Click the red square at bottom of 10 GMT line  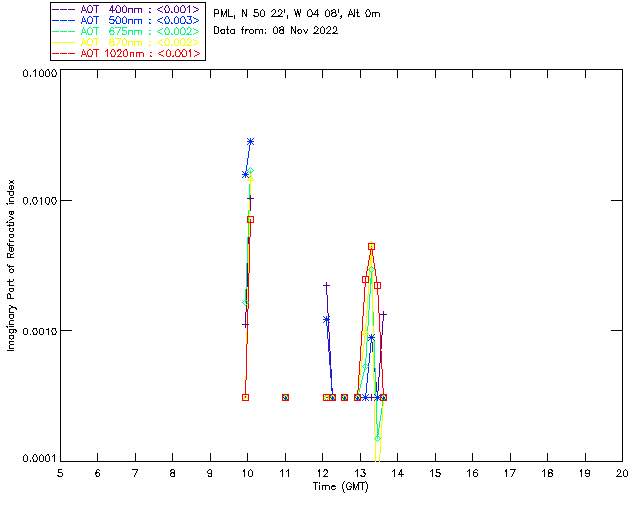(245, 397)
